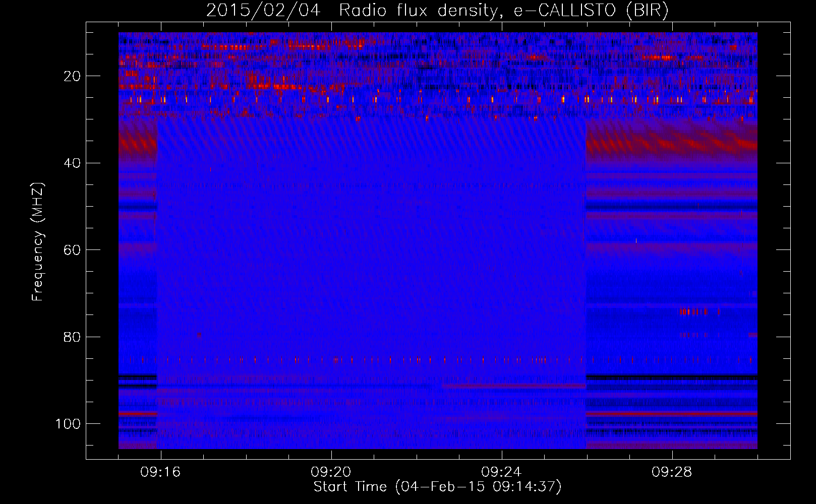Click the 100 frequency tick label
816x504 pixels.
pyautogui.click(x=68, y=424)
